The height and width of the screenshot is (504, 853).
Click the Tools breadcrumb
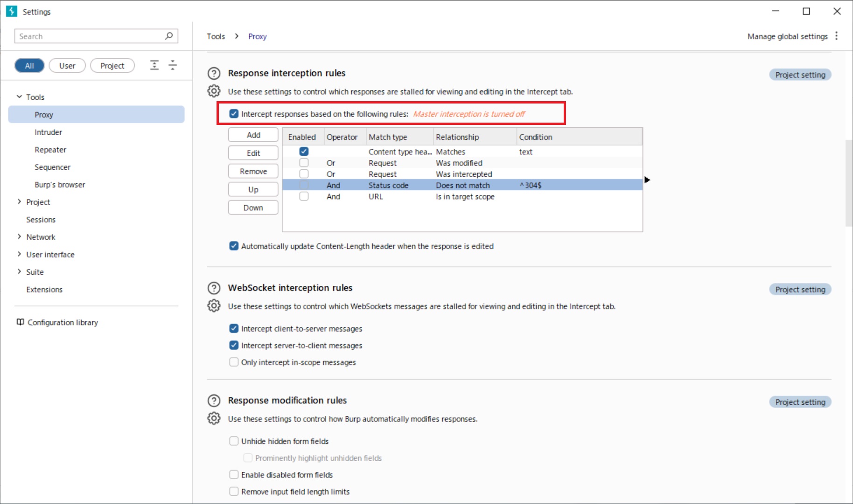pos(216,36)
